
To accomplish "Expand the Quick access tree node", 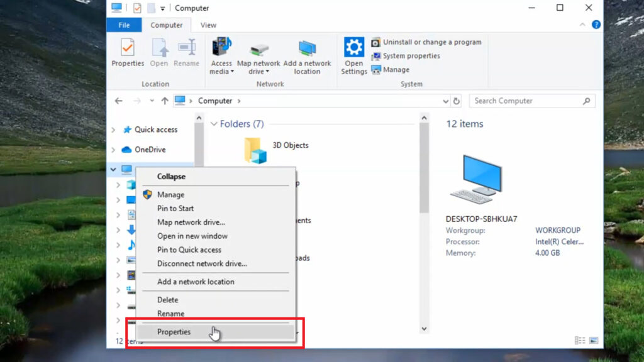I will 113,129.
